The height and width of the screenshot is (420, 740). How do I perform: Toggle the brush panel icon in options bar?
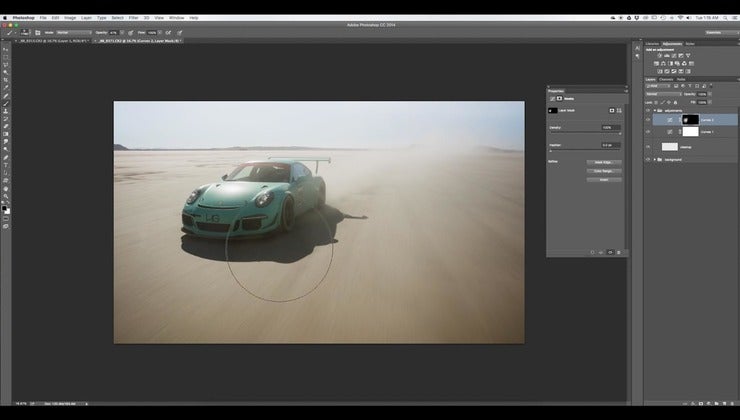[x=38, y=33]
